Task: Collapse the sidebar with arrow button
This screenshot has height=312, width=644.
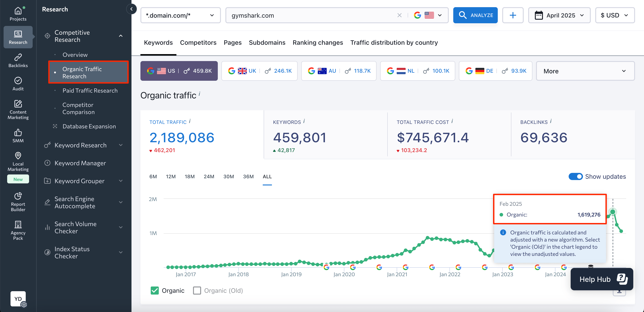Action: [131, 9]
